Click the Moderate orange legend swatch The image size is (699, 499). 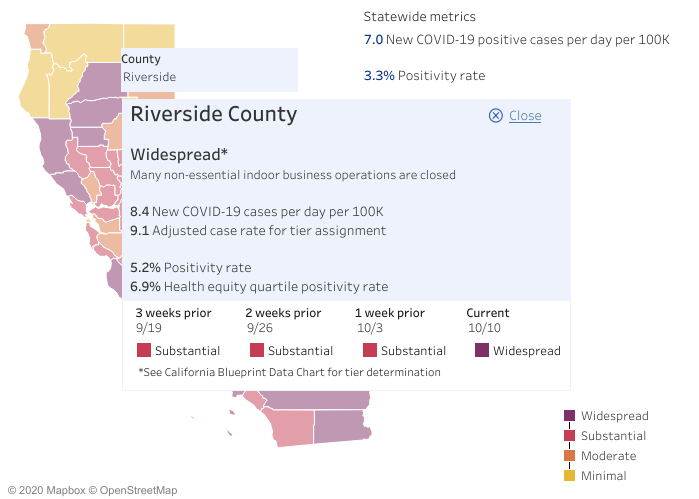tap(570, 456)
